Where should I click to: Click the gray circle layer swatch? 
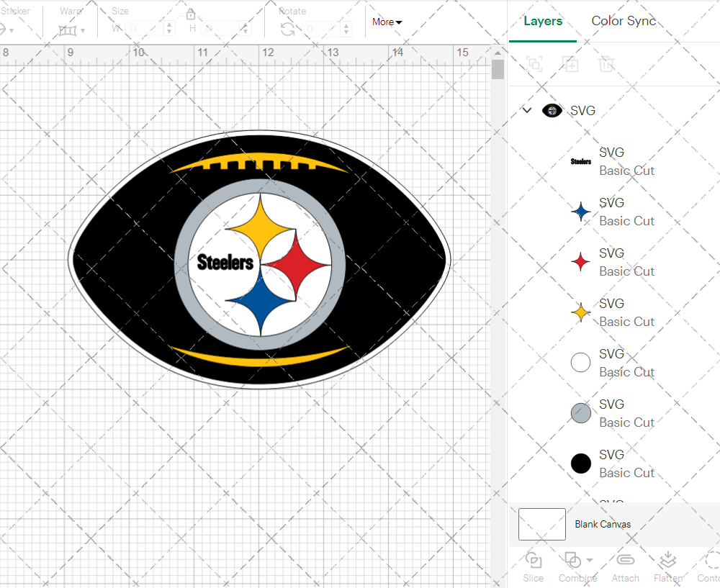pos(581,413)
